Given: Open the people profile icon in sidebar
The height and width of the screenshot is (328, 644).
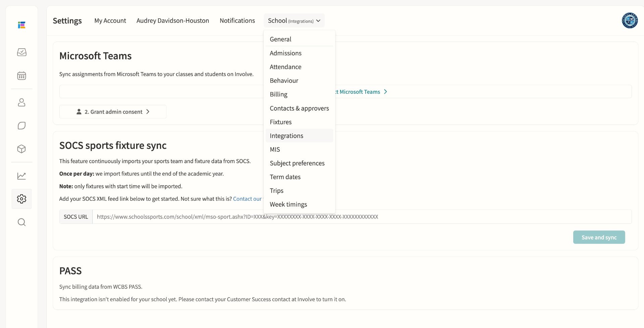Looking at the screenshot, I should point(21,102).
